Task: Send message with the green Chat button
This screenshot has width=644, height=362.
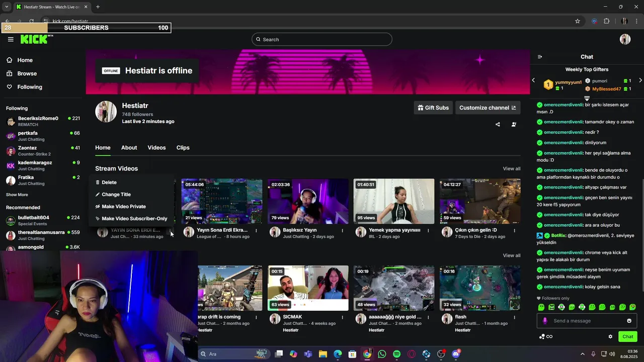Action: pyautogui.click(x=628, y=336)
